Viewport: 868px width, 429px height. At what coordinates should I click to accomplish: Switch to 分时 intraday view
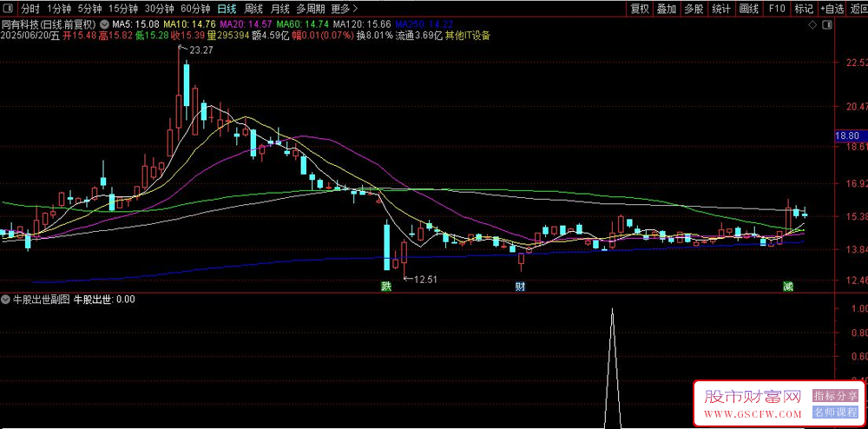[x=30, y=9]
